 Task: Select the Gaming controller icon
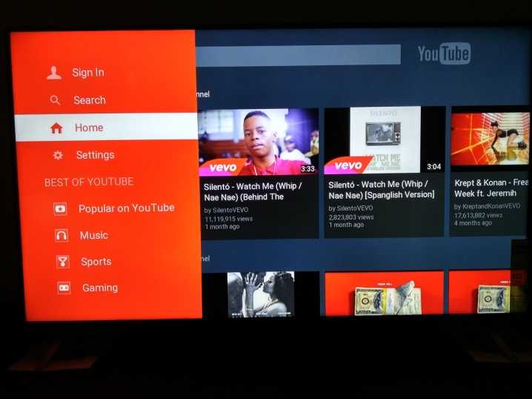64,288
